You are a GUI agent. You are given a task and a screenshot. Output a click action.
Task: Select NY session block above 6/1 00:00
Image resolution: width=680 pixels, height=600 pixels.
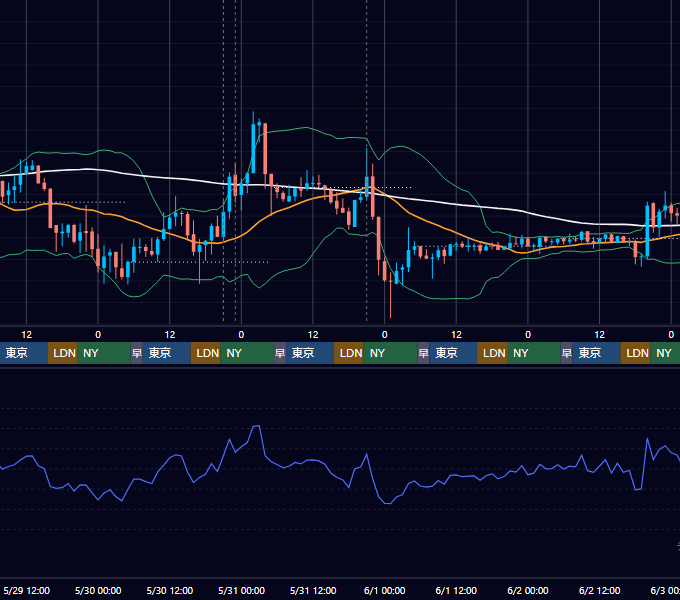pos(390,353)
